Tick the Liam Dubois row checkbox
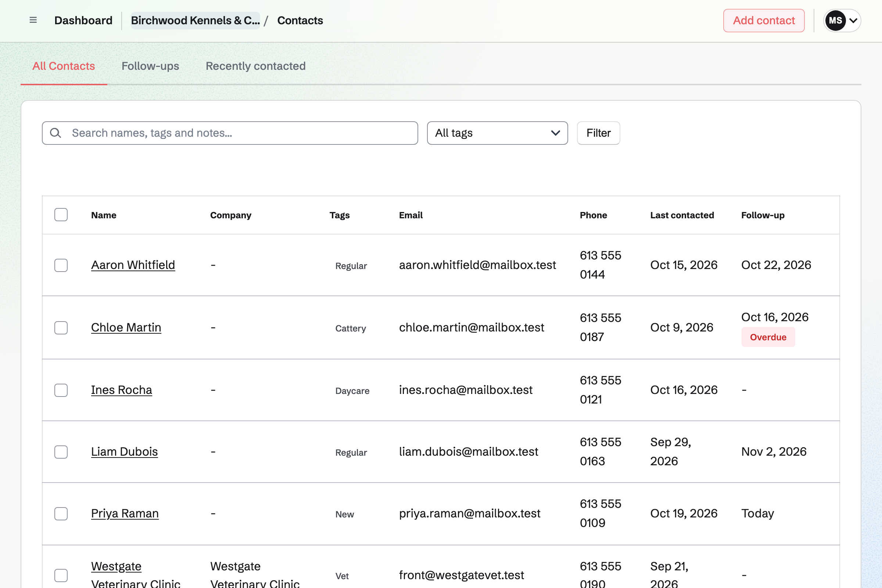Screen dimensions: 882x588 (x=61, y=452)
